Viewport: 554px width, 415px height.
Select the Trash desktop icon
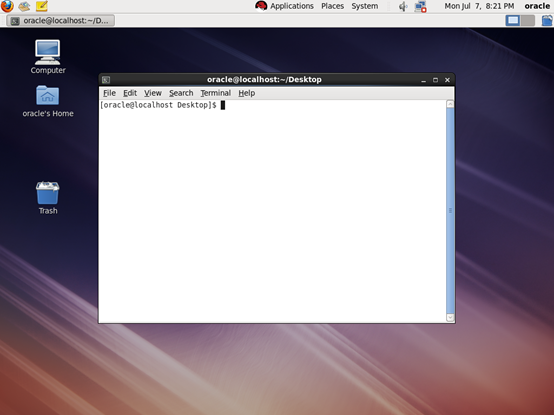pos(48,198)
